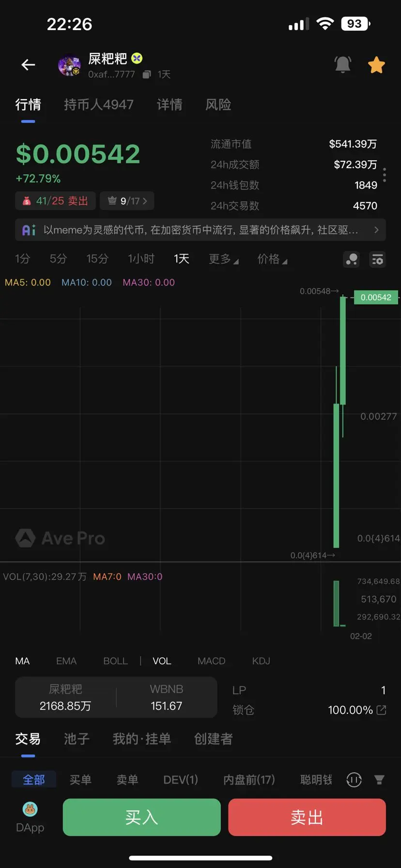Tap the 24h成交额 $72.39万 value
This screenshot has height=868, width=401.
point(355,165)
